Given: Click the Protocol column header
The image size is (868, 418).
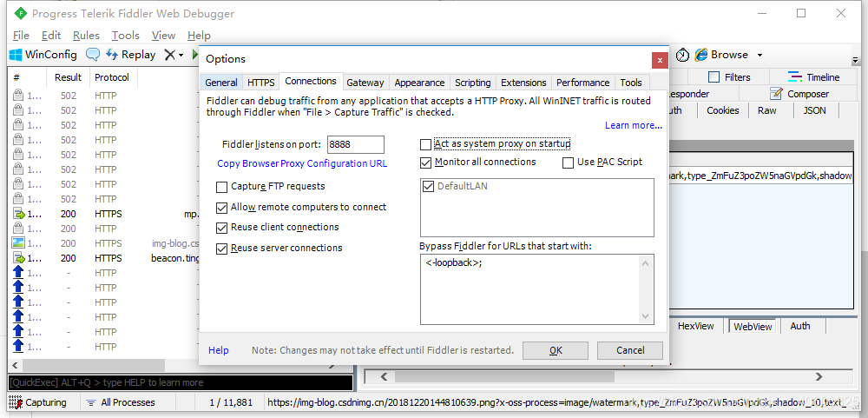Looking at the screenshot, I should (x=112, y=77).
